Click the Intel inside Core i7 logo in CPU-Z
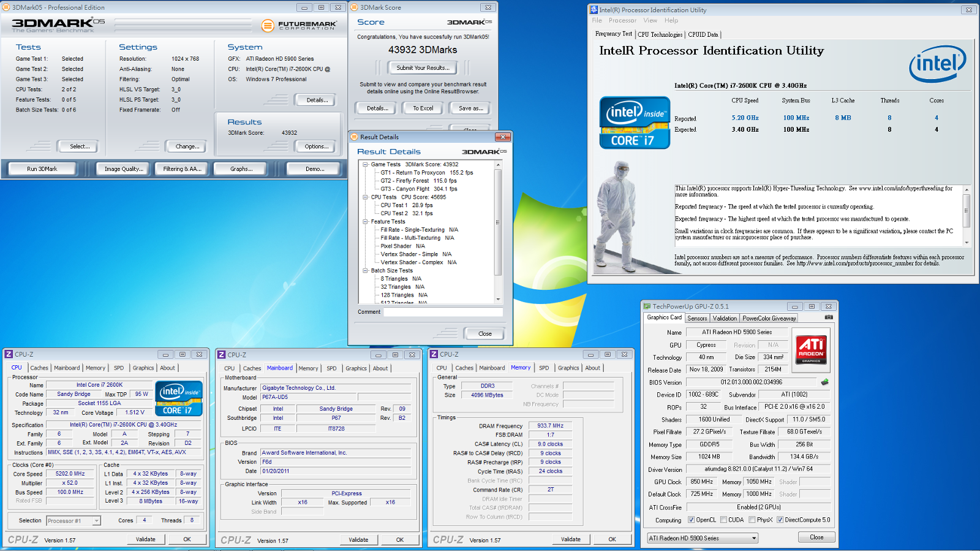The width and height of the screenshot is (980, 551). click(x=179, y=398)
